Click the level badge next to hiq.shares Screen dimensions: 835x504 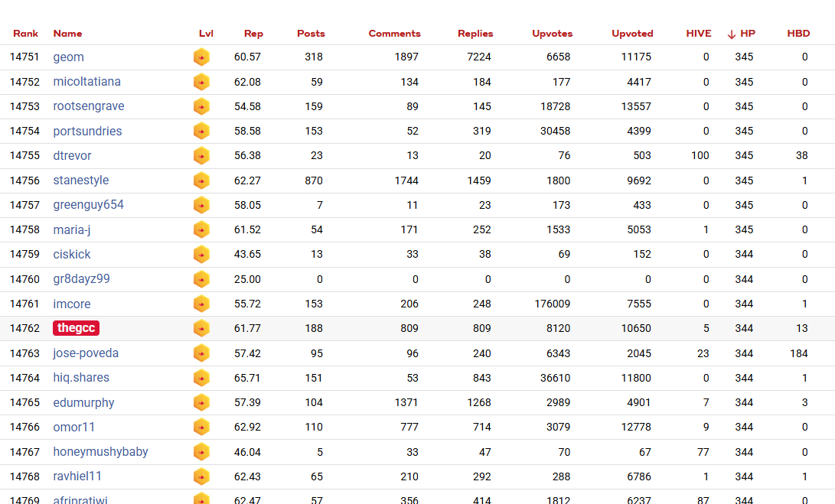(201, 378)
